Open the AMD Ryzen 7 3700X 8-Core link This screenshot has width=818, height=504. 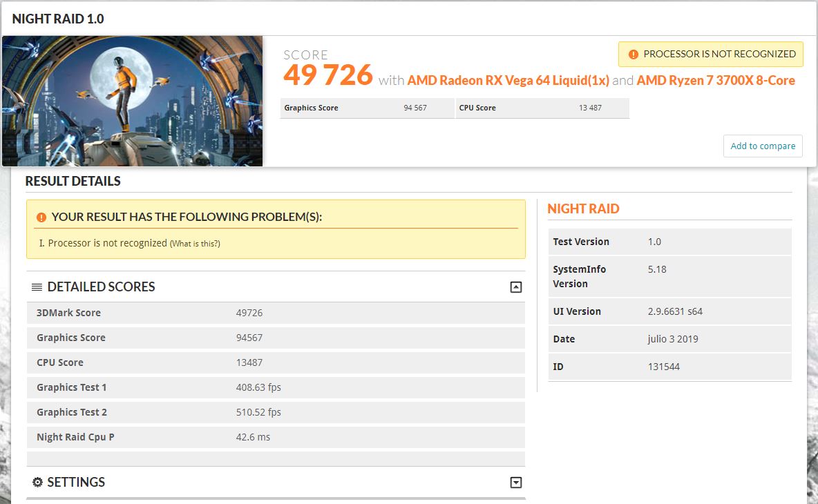pos(716,80)
